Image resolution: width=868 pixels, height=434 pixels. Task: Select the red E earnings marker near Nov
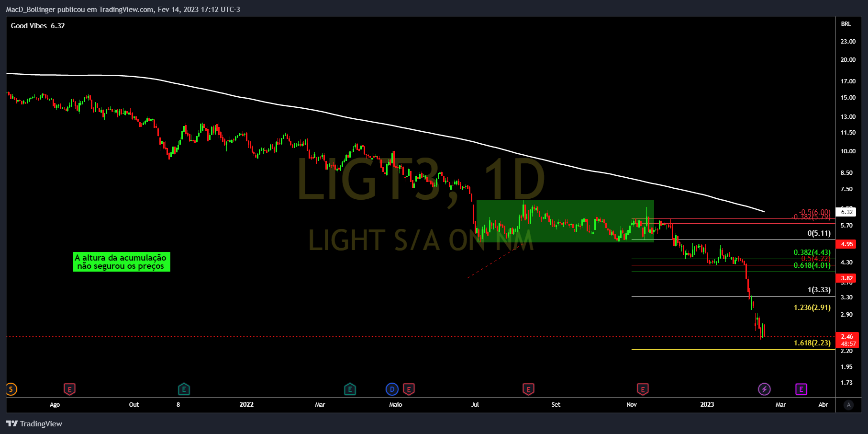(643, 389)
